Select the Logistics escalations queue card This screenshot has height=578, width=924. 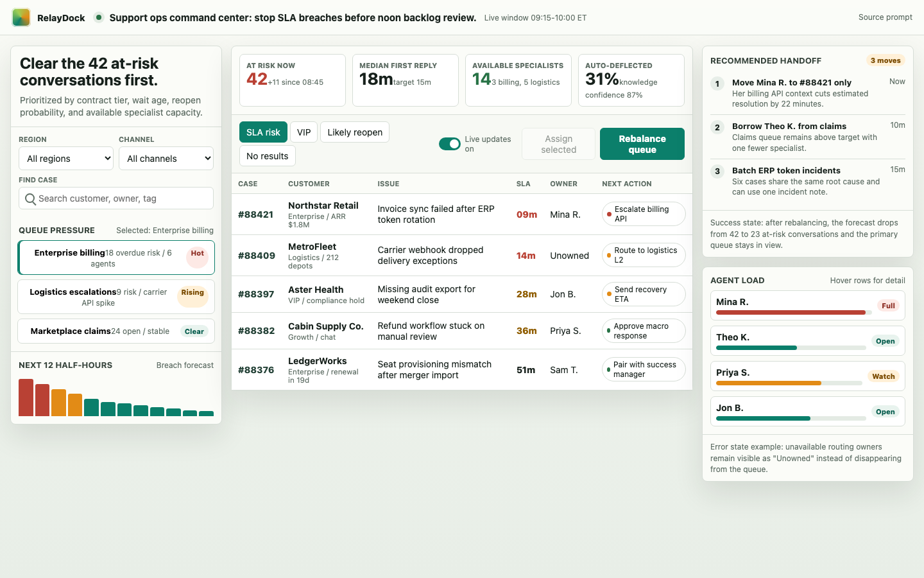pos(116,297)
